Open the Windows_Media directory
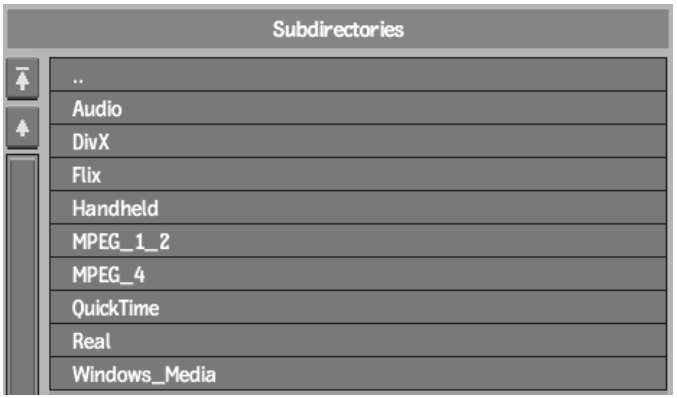677x398 pixels. tap(358, 374)
